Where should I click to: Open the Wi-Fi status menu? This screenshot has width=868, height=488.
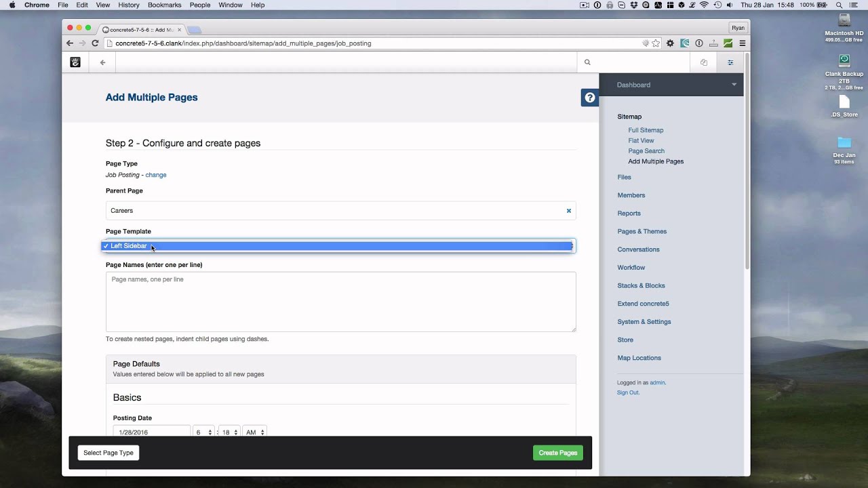pyautogui.click(x=705, y=5)
